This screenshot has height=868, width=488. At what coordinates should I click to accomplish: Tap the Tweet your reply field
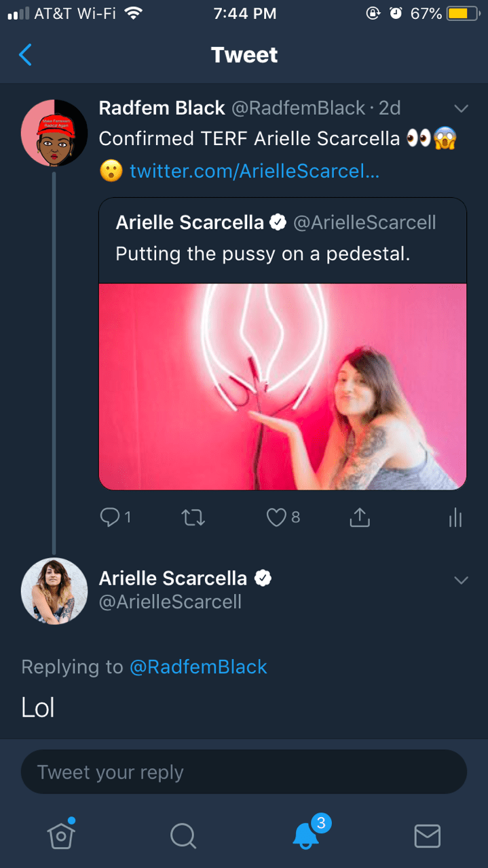[244, 772]
